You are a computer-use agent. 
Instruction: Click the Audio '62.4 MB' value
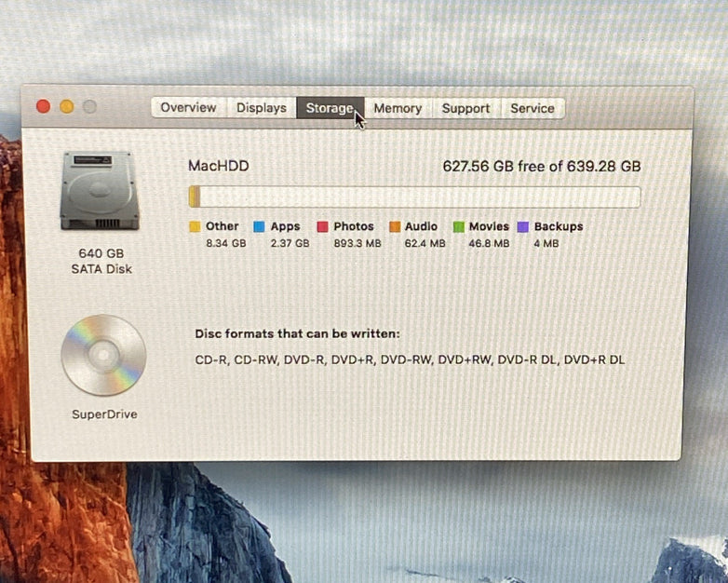pos(425,243)
